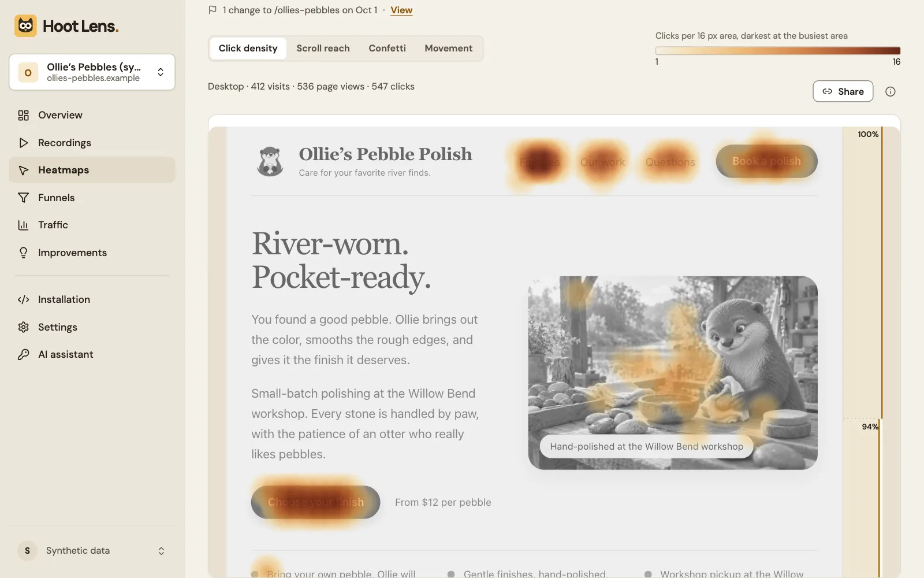Click the info circle icon beside Share
924x578 pixels.
(x=891, y=91)
